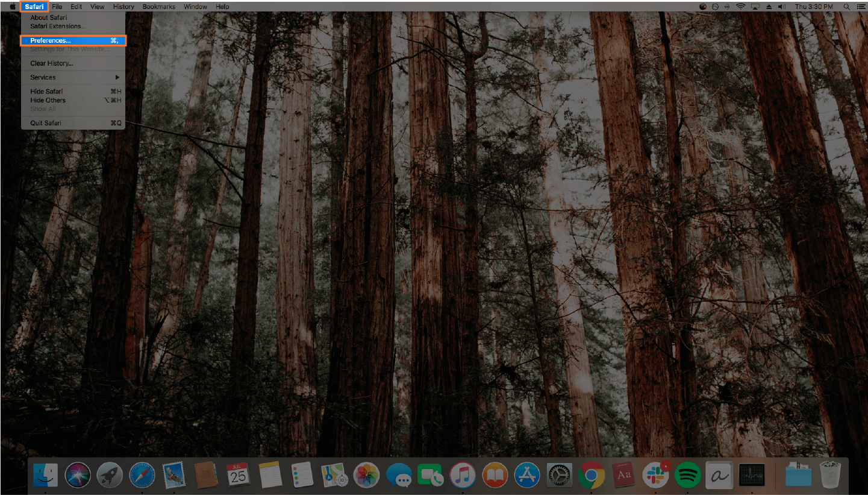Viewport: 868px width, 495px height.
Task: Open Slack from the Dock
Action: [x=655, y=476]
